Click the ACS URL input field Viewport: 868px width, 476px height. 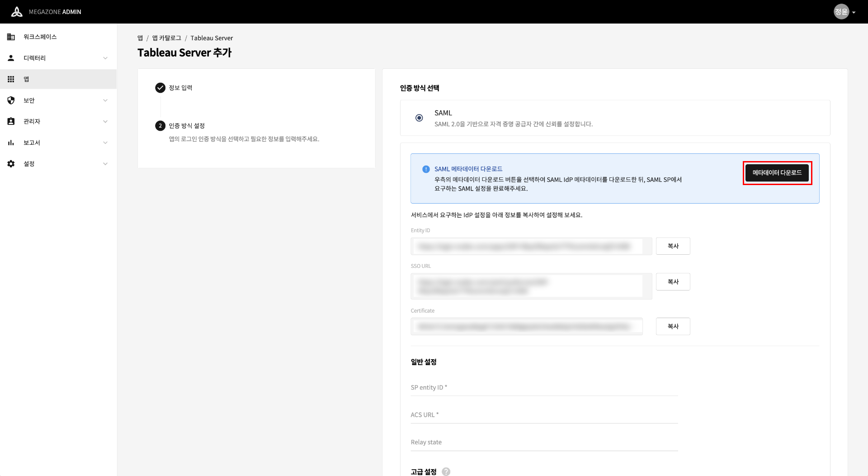544,415
